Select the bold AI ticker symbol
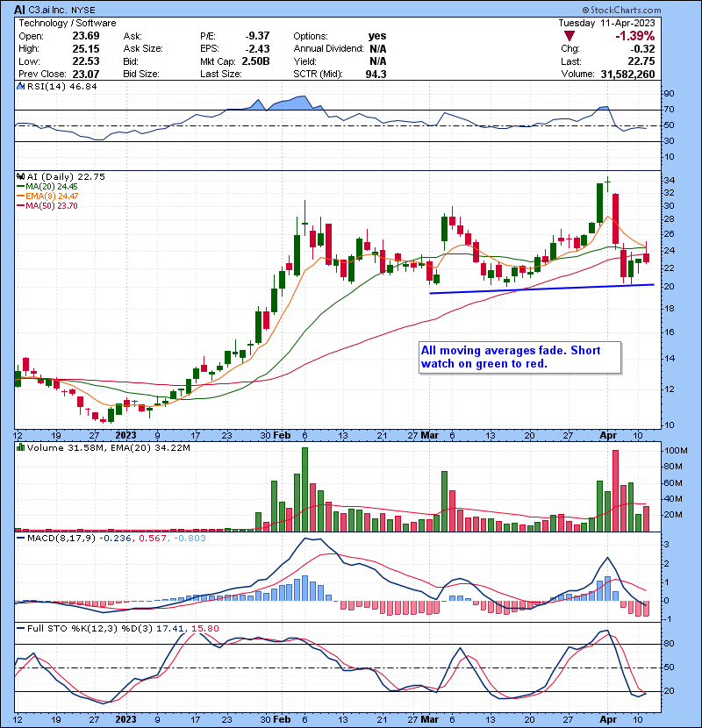 (x=19, y=10)
